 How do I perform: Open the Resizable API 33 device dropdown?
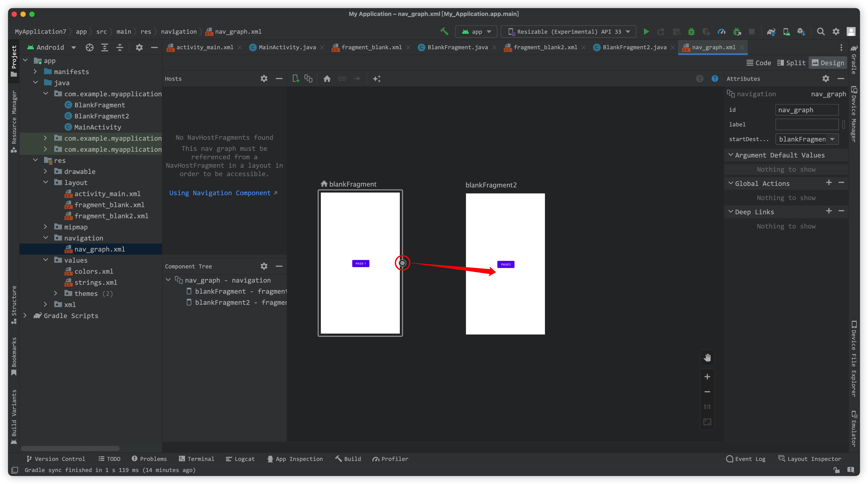pyautogui.click(x=568, y=32)
